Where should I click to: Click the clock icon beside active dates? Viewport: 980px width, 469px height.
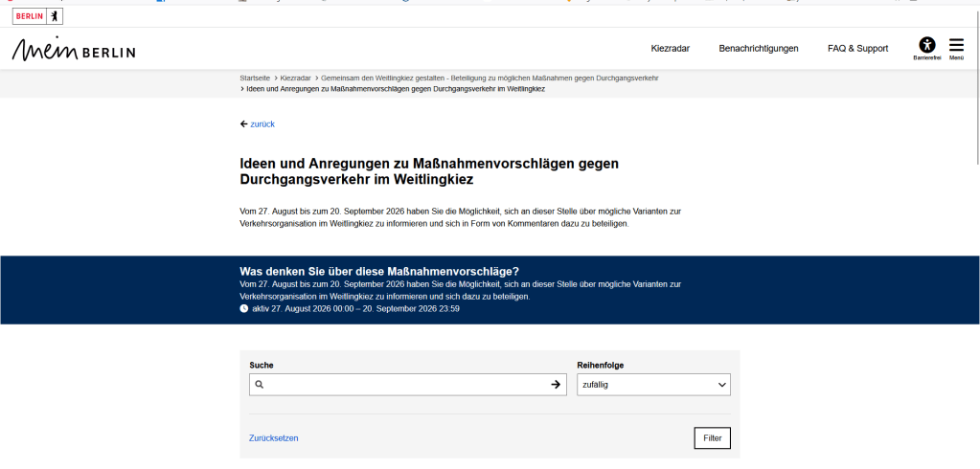pos(243,308)
